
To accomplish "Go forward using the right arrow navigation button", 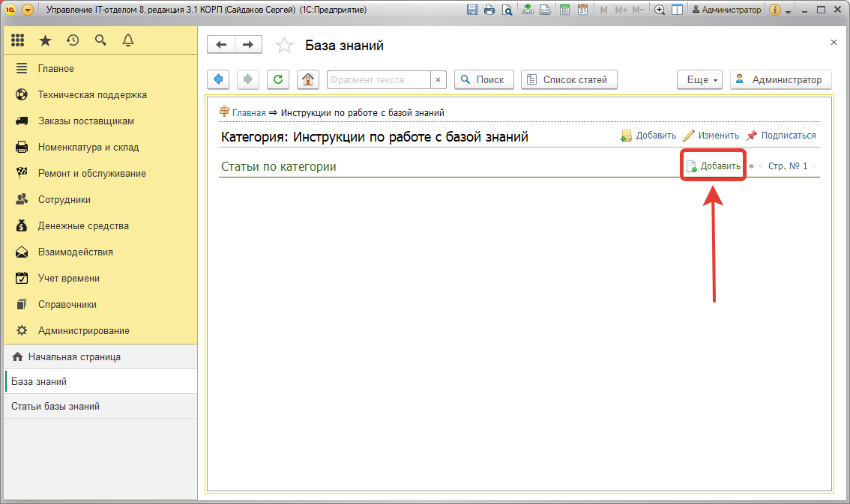I will (x=248, y=44).
